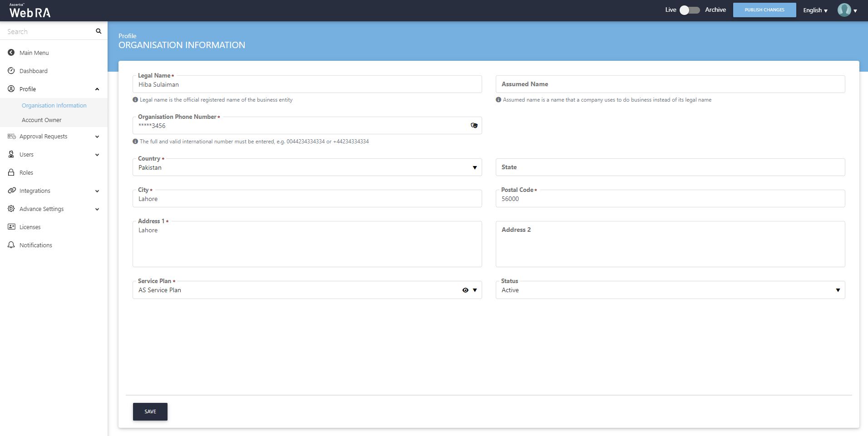This screenshot has width=868, height=436.
Task: Click the Roles lock icon
Action: click(11, 172)
